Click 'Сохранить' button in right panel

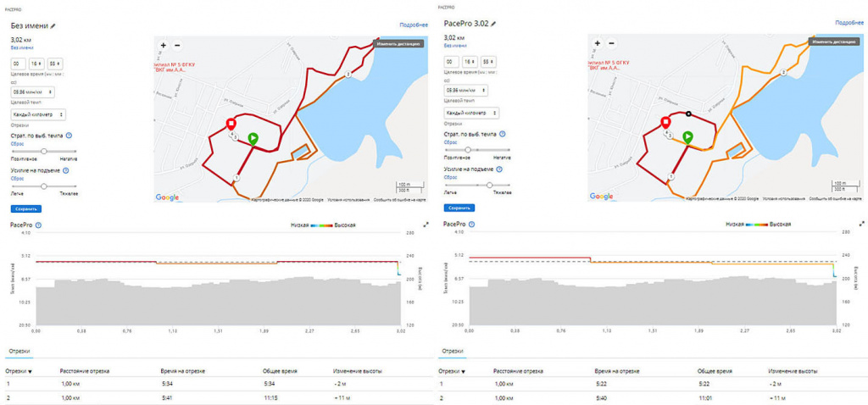[459, 208]
